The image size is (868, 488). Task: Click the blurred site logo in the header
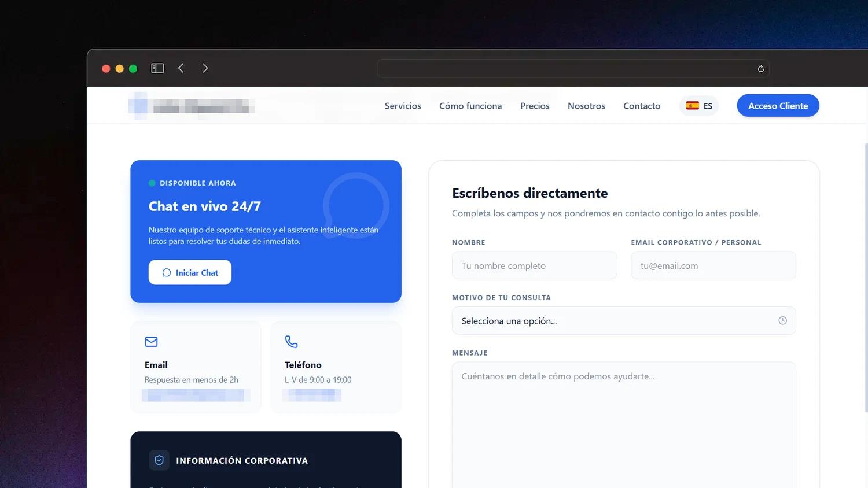pos(192,106)
